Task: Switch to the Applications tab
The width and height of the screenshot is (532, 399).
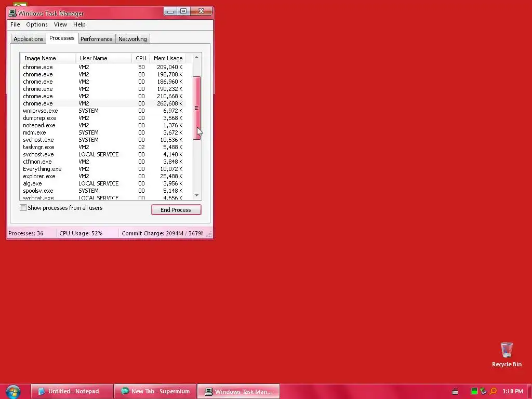Action: click(x=28, y=39)
